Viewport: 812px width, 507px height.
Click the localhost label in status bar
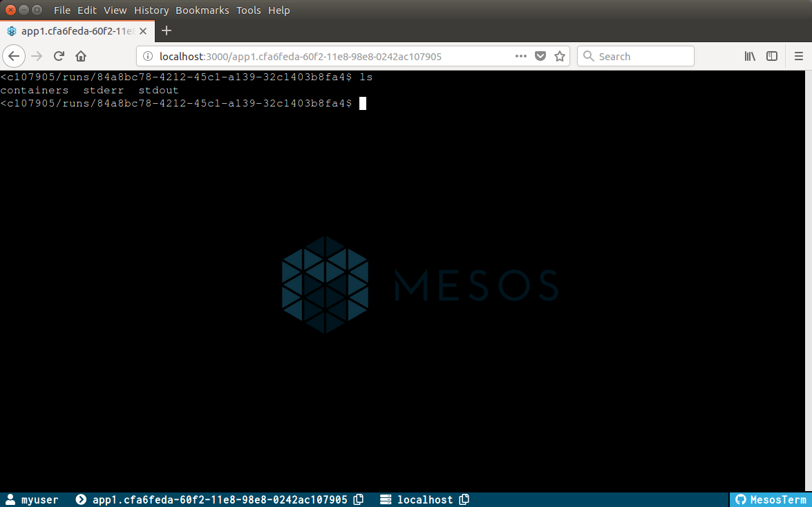[425, 500]
